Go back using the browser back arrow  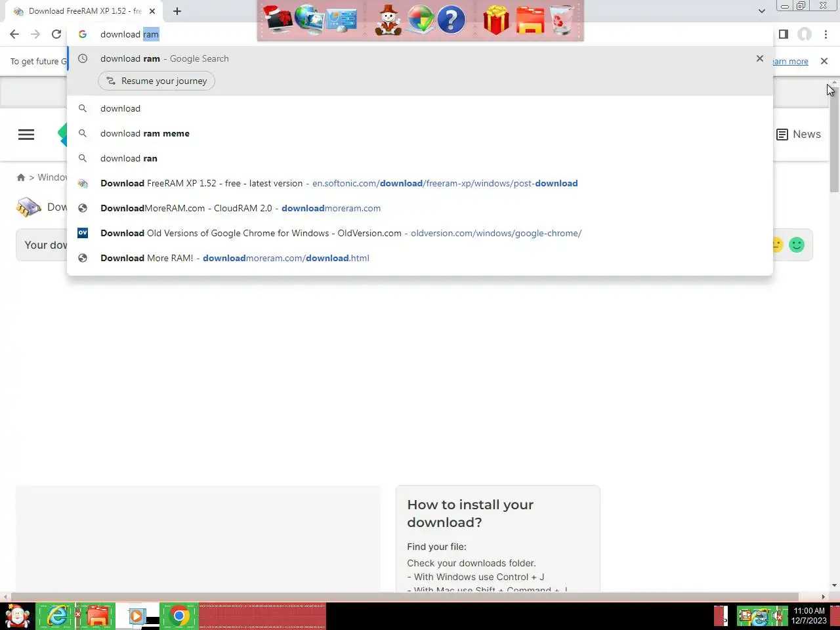[14, 34]
